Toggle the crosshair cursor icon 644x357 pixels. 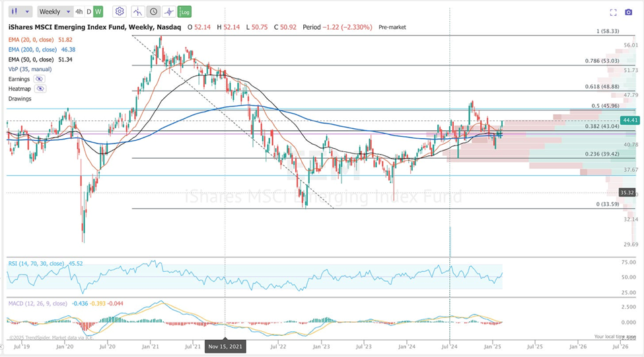click(x=169, y=11)
